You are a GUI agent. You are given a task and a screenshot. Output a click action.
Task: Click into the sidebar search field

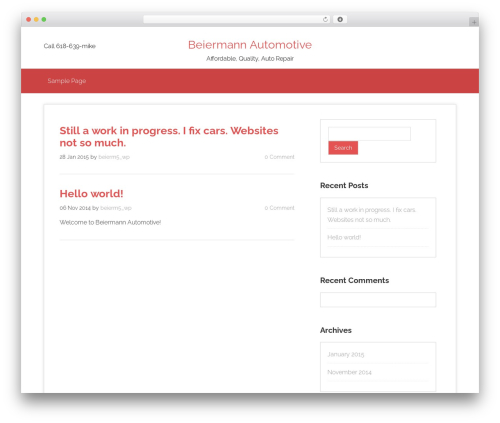(369, 134)
